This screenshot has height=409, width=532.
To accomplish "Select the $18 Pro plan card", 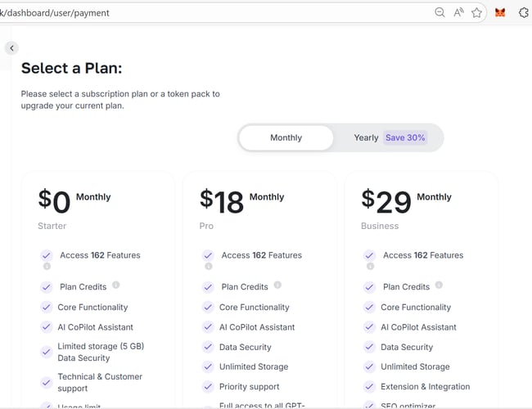I will pos(259,213).
